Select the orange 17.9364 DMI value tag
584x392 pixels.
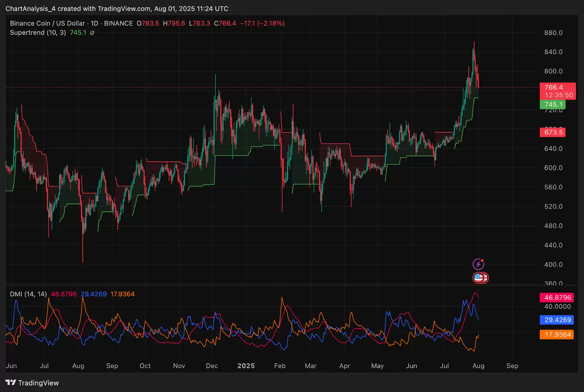pos(557,334)
